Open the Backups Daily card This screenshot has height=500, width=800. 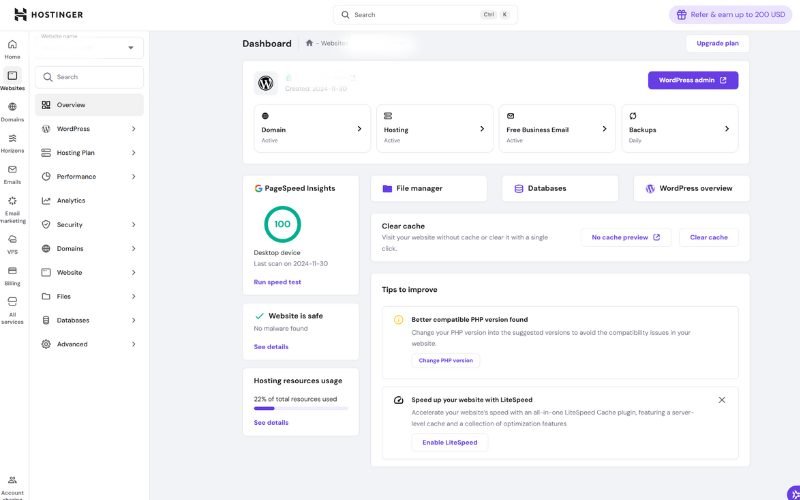click(x=680, y=129)
